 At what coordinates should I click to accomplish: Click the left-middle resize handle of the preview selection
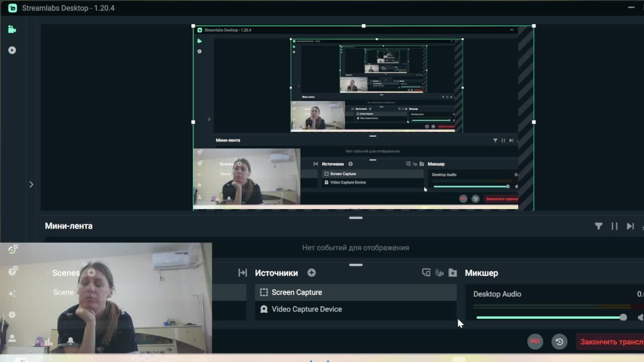(193, 122)
